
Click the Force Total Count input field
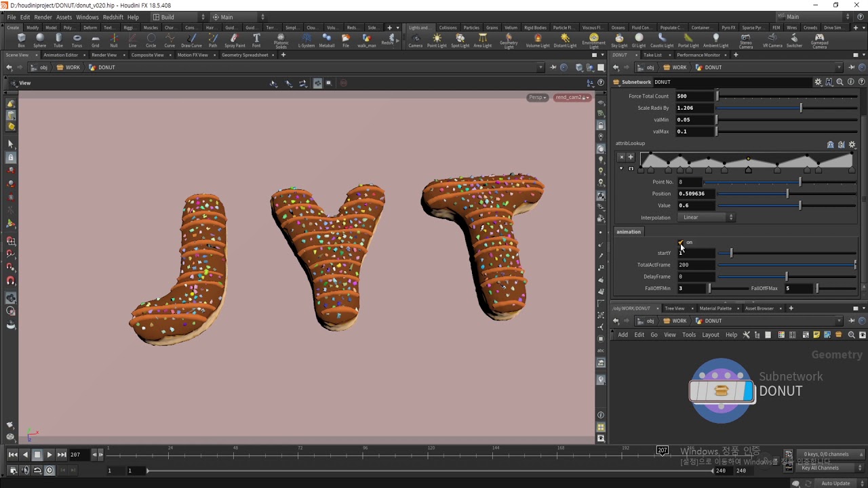(x=695, y=96)
